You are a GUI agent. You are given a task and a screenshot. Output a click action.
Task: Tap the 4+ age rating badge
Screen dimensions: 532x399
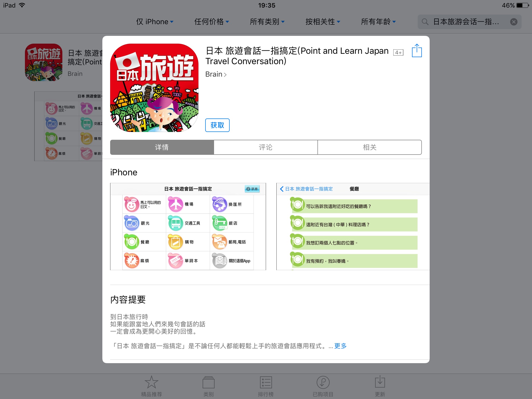pyautogui.click(x=398, y=52)
